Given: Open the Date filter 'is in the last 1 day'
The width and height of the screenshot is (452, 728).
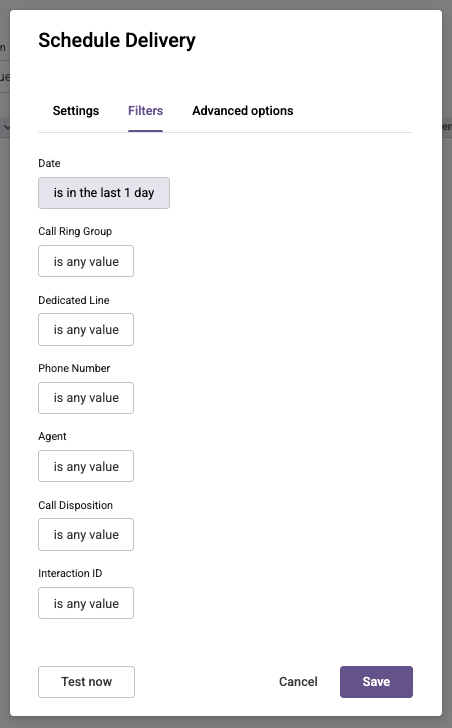Looking at the screenshot, I should coord(104,193).
